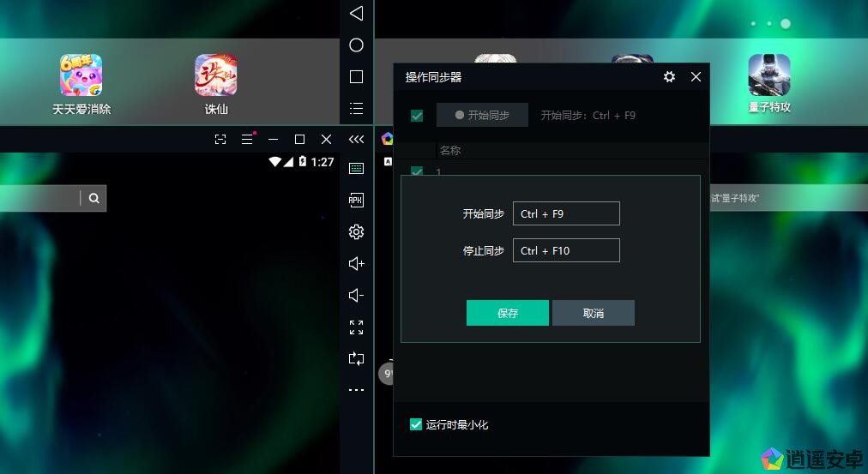Toggle the checkbox beside 开始同步 button
This screenshot has width=868, height=474.
point(417,116)
